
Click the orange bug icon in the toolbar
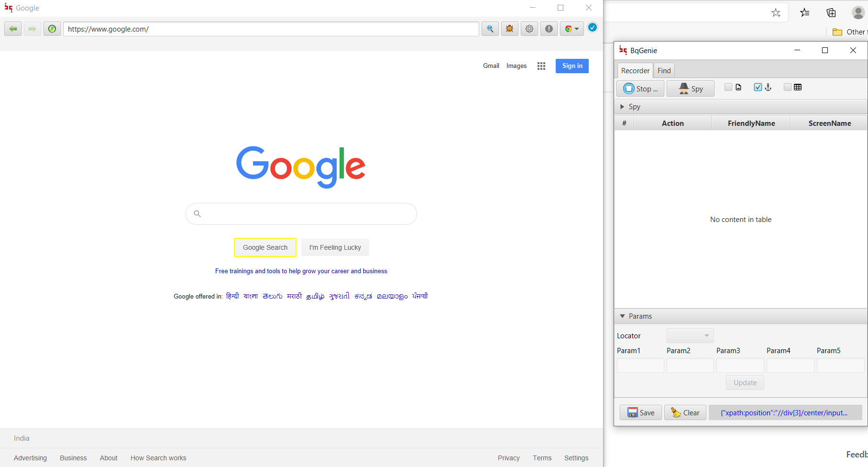point(510,29)
